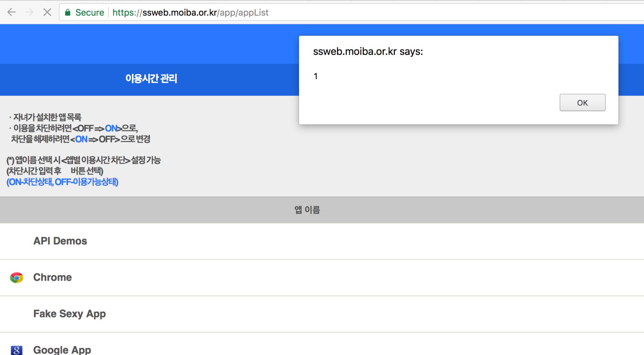644x355 pixels.
Task: Click the alert message number 1
Action: tap(316, 76)
